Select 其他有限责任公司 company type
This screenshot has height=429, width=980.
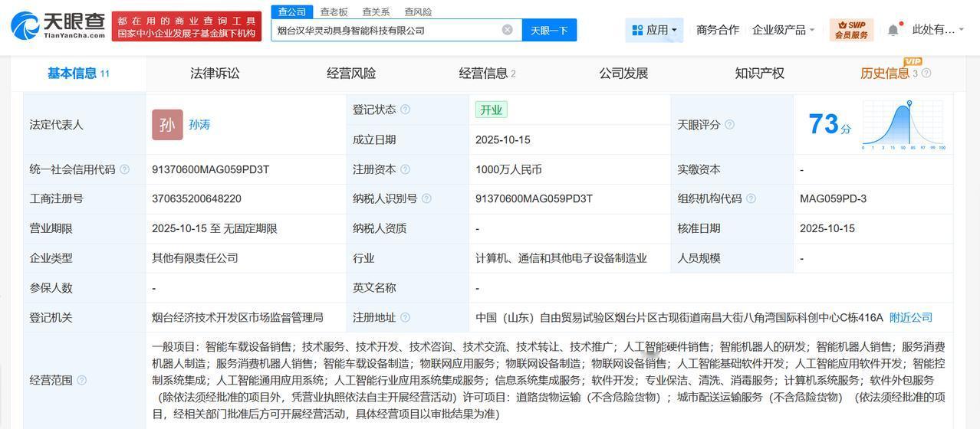point(195,258)
